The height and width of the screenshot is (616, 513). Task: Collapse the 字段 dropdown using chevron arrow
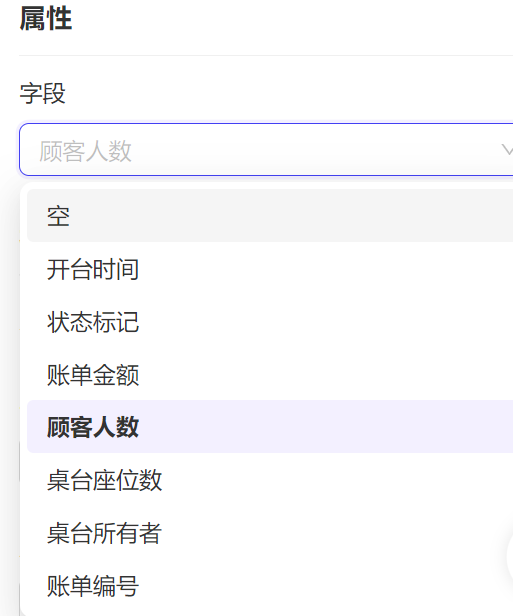pyautogui.click(x=508, y=150)
